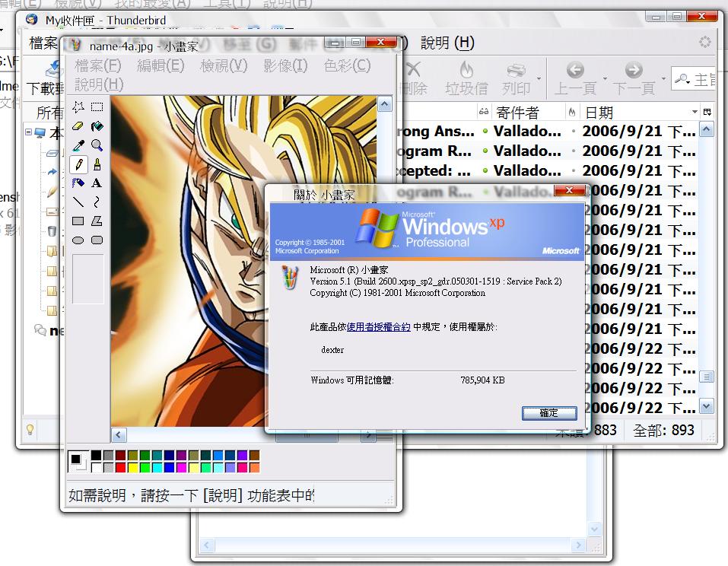Viewport: 728px width, 566px height.
Task: Open the Back (上一頁) history dropdown arrow
Action: point(605,78)
